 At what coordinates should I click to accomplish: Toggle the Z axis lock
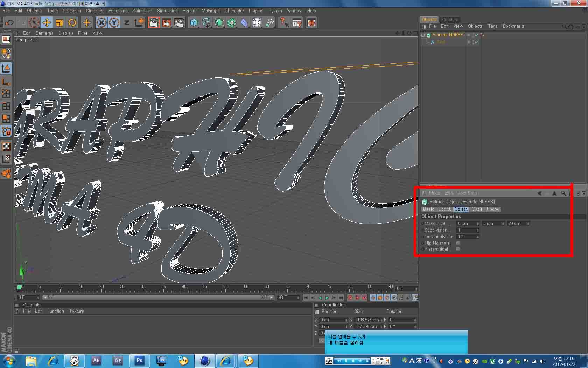126,23
